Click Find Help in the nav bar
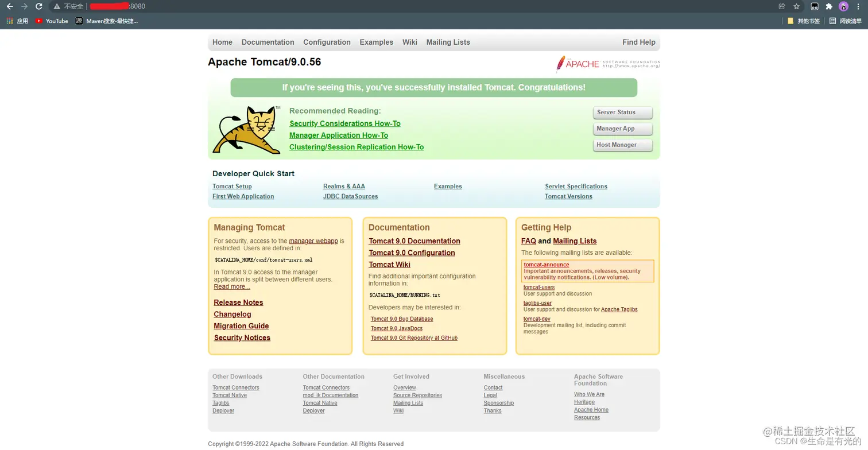This screenshot has width=868, height=450. (638, 42)
